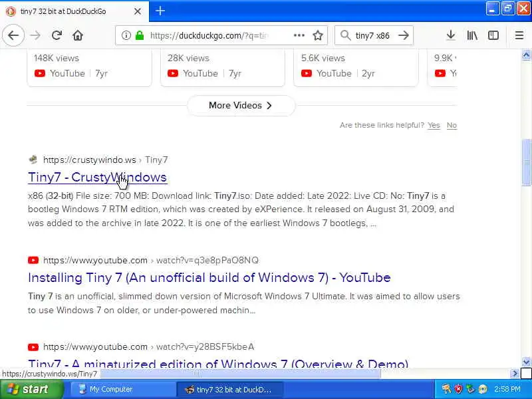This screenshot has height=399, width=532.
Task: Open a new tab with the plus icon
Action: pos(160,11)
